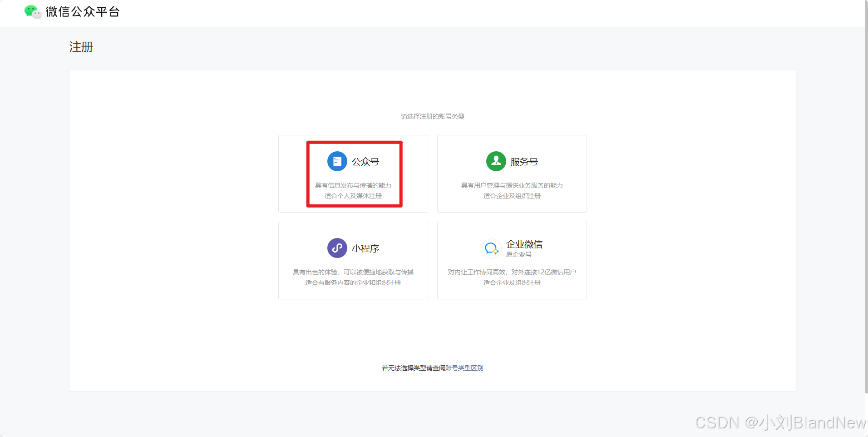
Task: Choose the 服务号 account type title
Action: tap(524, 162)
